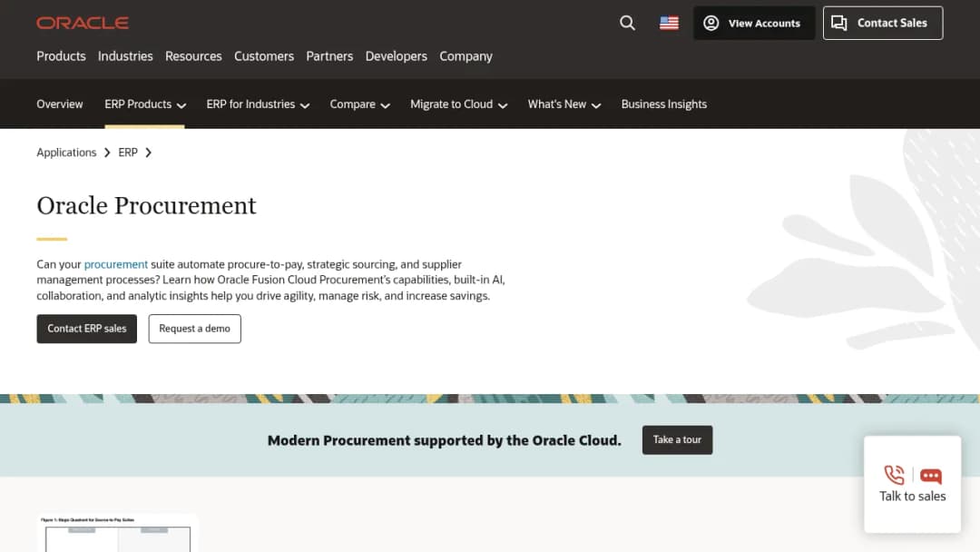The width and height of the screenshot is (980, 552).
Task: Open the Customers menu
Action: click(x=264, y=56)
